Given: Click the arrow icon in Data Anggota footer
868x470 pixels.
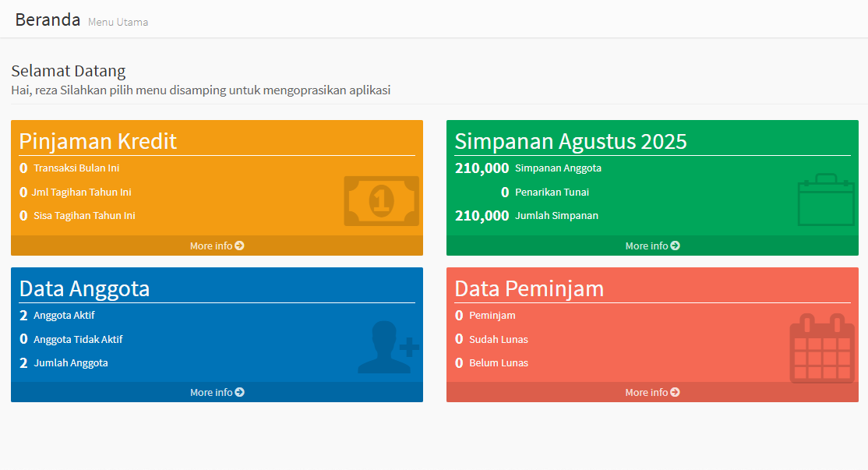Looking at the screenshot, I should click(x=240, y=392).
